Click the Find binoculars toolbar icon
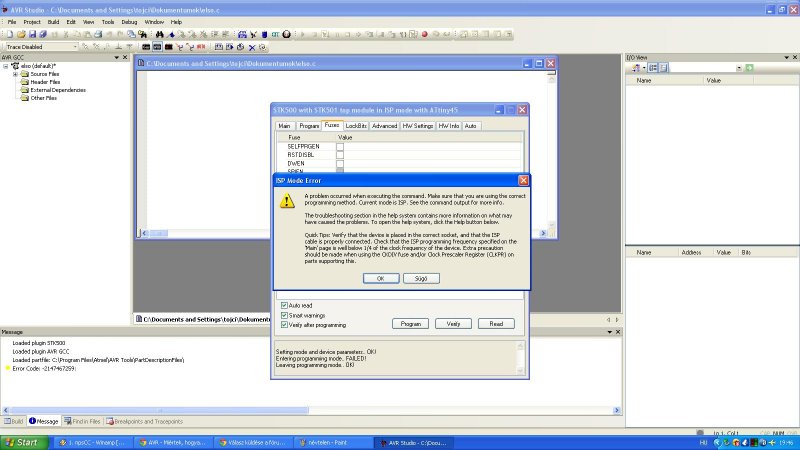800x450 pixels. [x=160, y=34]
